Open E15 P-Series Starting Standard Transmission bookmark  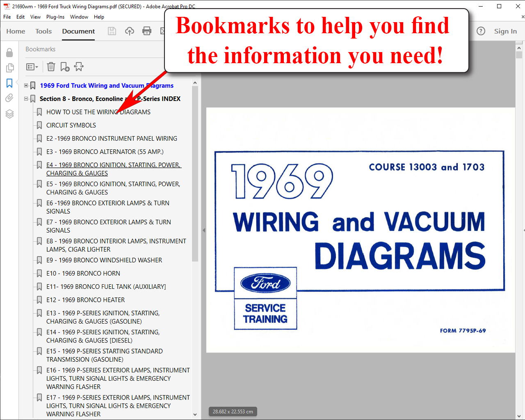pos(105,355)
